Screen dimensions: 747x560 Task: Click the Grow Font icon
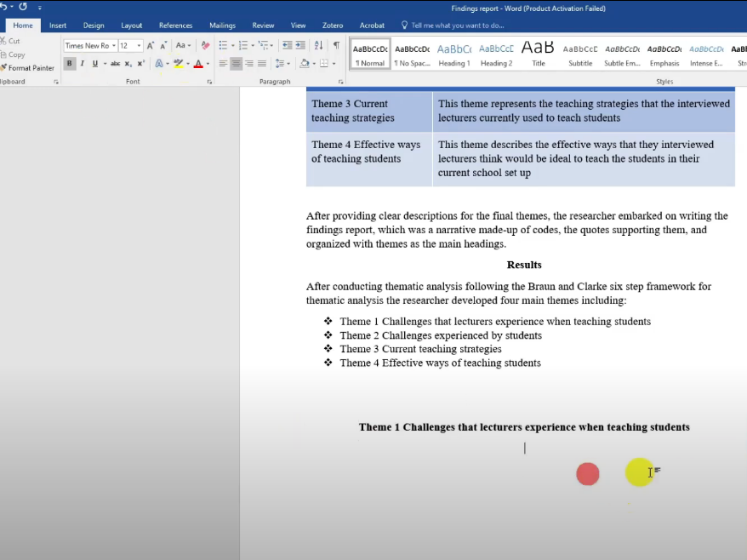(x=151, y=46)
